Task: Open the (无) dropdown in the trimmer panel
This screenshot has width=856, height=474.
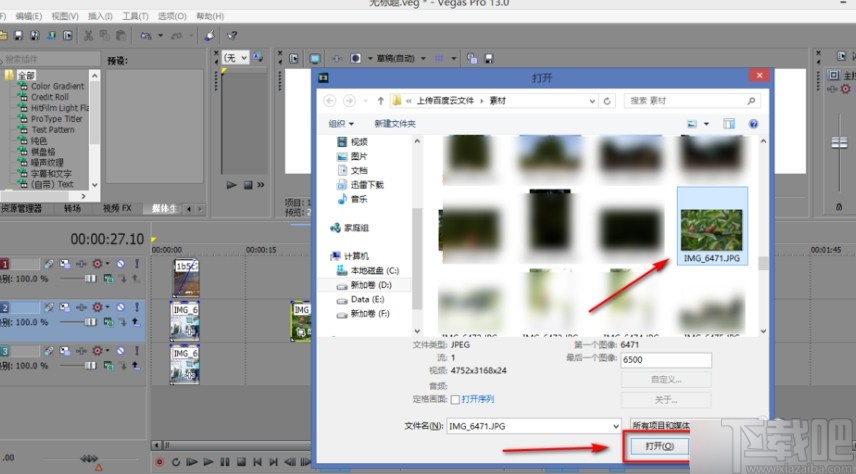Action: click(x=235, y=57)
